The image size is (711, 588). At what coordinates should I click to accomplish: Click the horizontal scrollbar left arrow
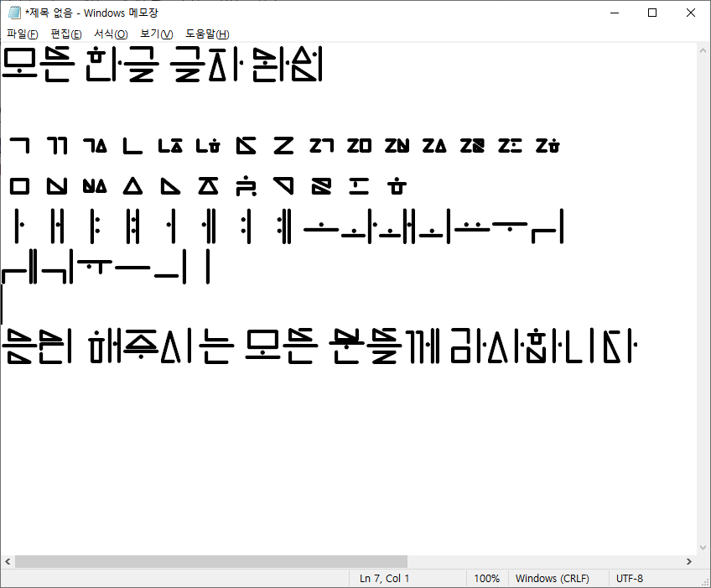(8, 561)
